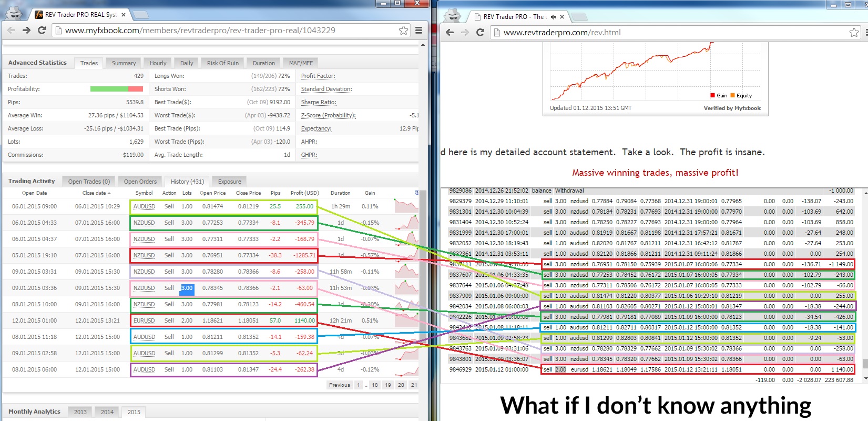Click help icon beside Gain column
868x421 pixels.
pyautogui.click(x=417, y=193)
